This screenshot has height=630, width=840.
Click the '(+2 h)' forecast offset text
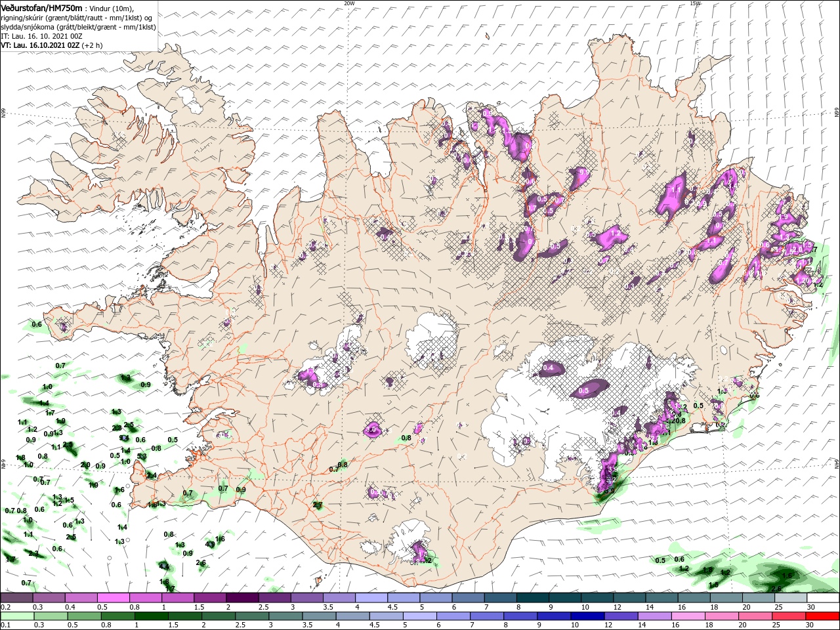pyautogui.click(x=93, y=45)
